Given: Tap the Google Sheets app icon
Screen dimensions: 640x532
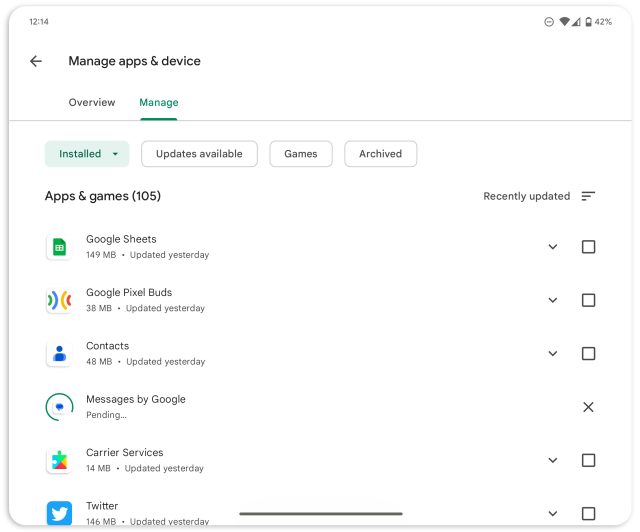Looking at the screenshot, I should (x=59, y=247).
